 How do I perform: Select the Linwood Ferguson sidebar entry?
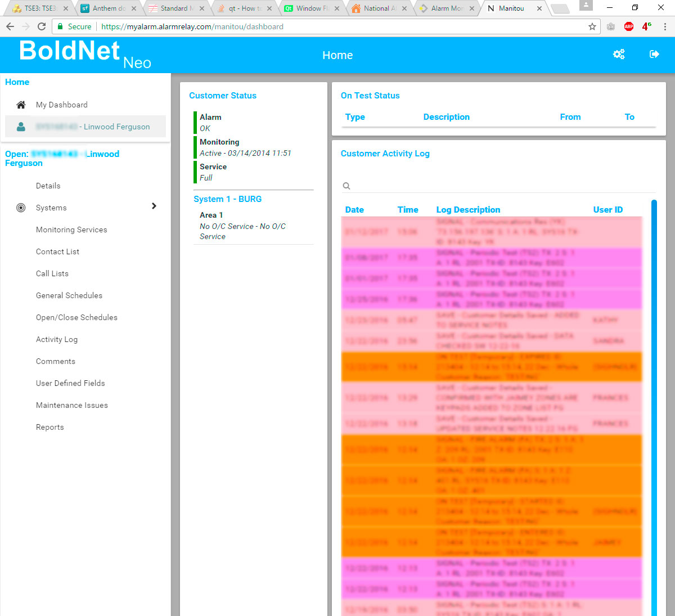85,127
